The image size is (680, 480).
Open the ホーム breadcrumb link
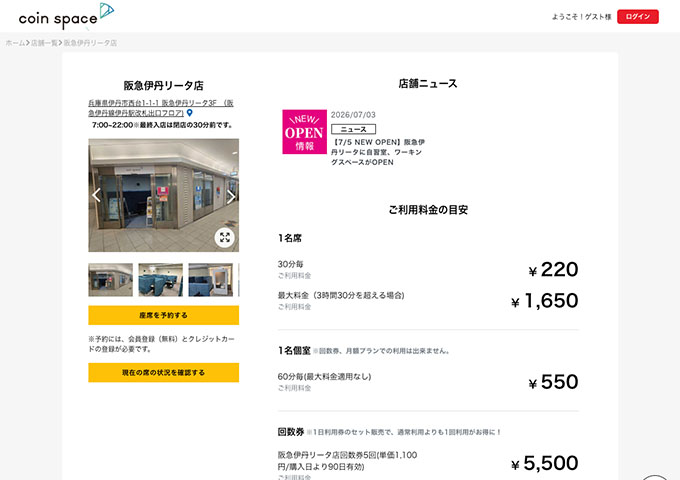point(15,43)
